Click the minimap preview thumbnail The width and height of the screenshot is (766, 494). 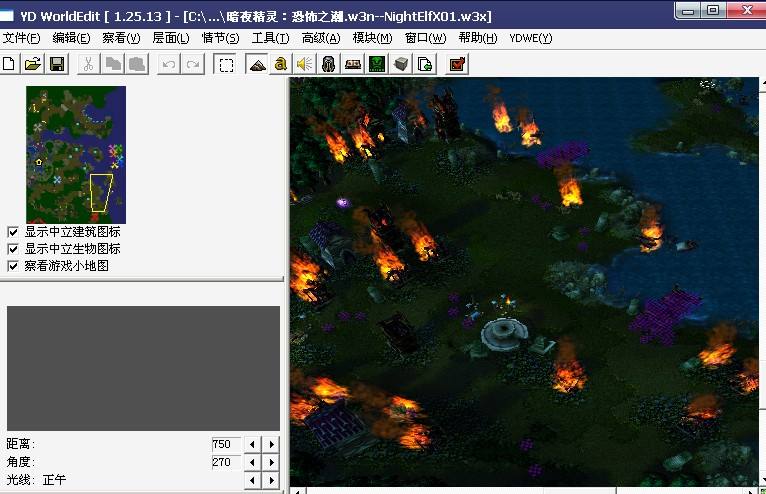coord(76,154)
